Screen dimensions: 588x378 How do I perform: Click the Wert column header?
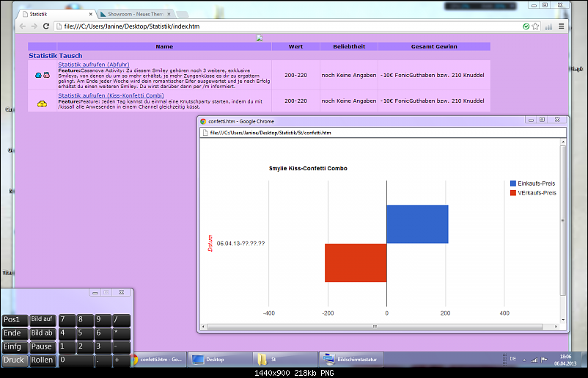(296, 46)
